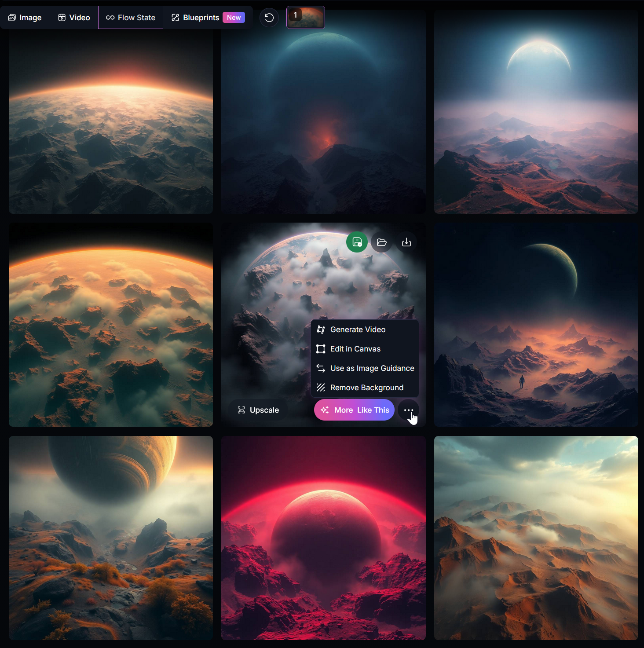Download the foggy planet image
644x648 pixels.
[406, 242]
